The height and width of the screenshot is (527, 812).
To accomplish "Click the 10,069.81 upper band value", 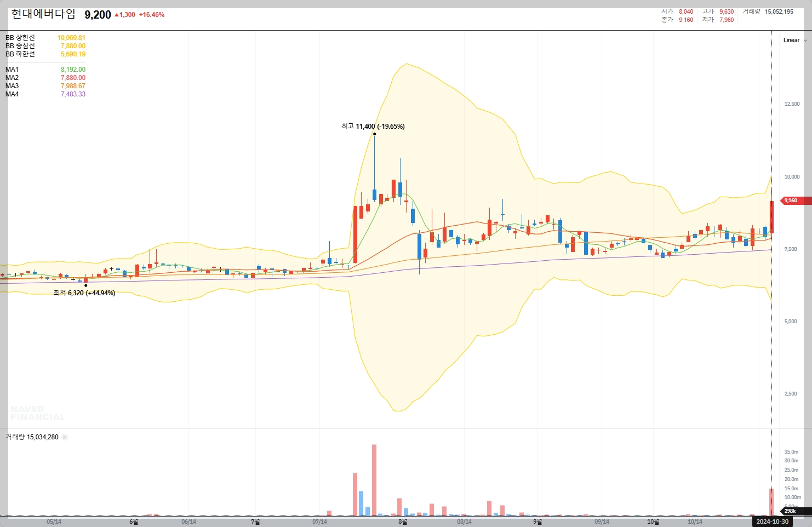I will click(71, 38).
